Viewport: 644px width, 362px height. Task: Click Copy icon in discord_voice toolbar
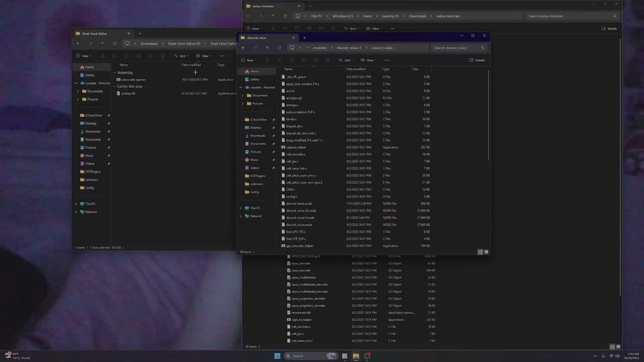(279, 60)
